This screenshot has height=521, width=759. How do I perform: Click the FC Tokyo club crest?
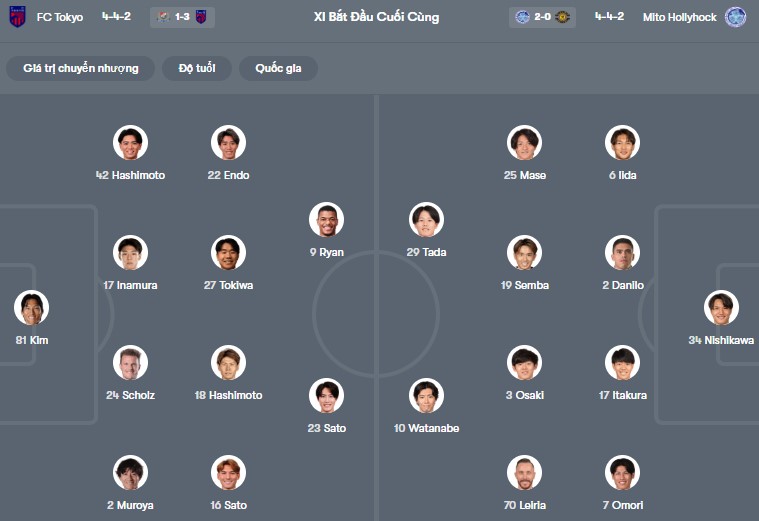pos(17,17)
